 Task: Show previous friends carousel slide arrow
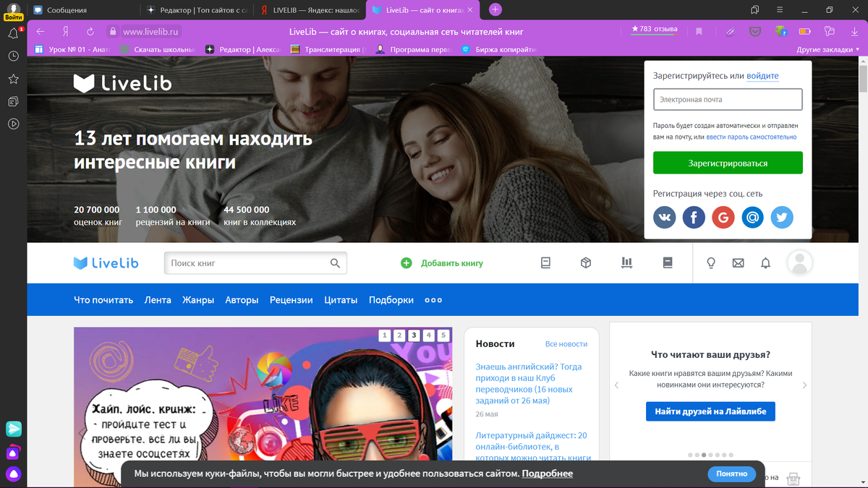click(x=617, y=385)
